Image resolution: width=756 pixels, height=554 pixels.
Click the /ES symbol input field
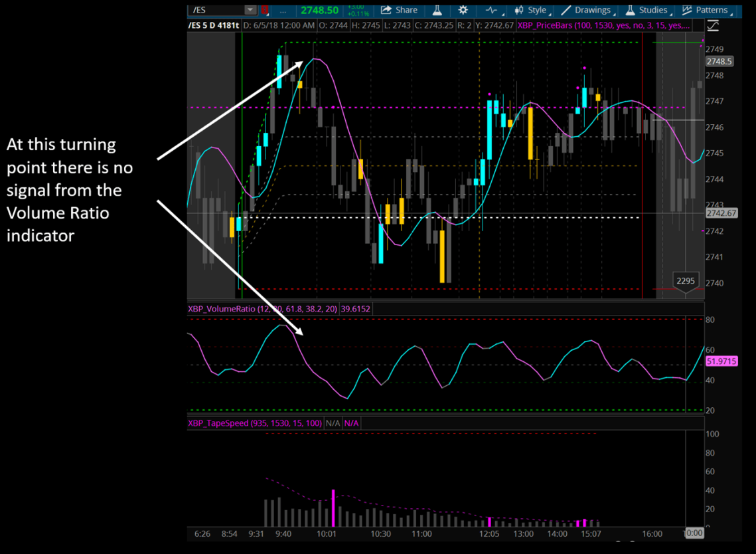coord(216,10)
